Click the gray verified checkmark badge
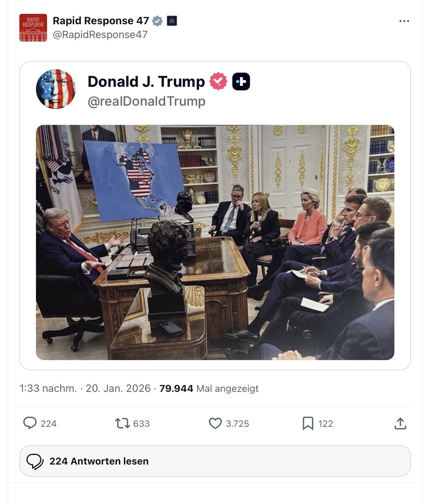The image size is (430, 504). pos(157,21)
